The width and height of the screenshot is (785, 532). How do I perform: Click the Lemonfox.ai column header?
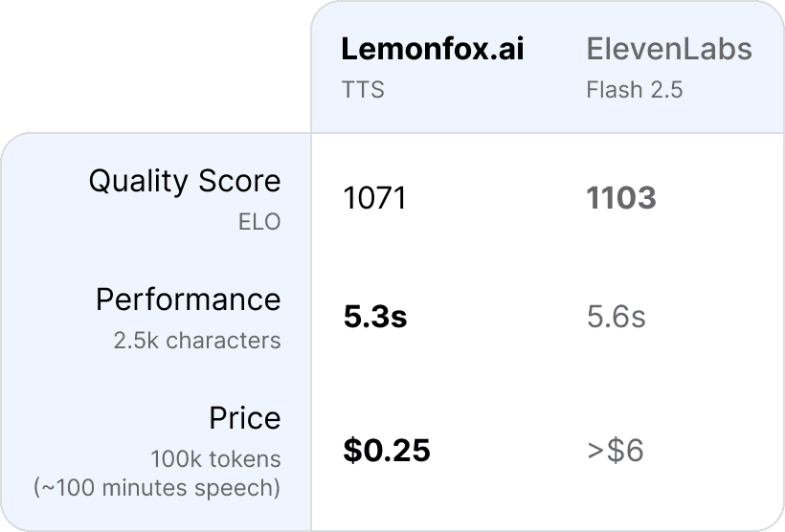[433, 50]
